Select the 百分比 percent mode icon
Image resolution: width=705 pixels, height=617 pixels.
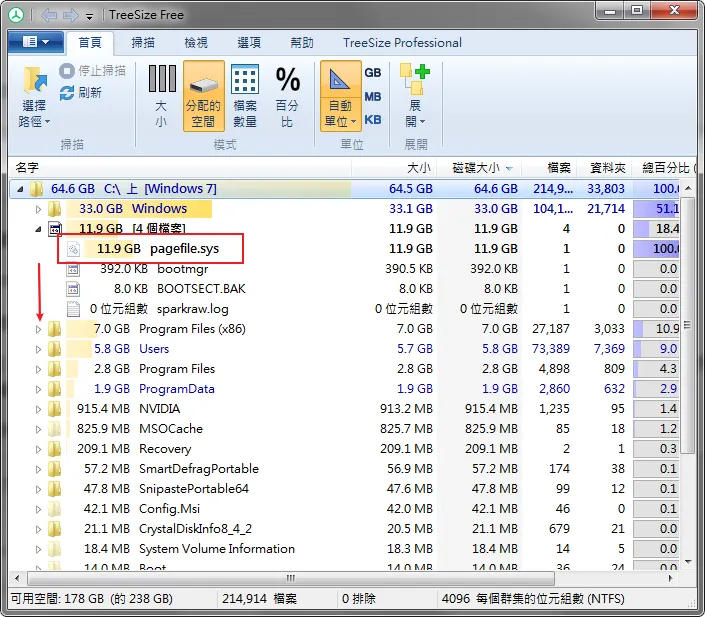pyautogui.click(x=288, y=81)
